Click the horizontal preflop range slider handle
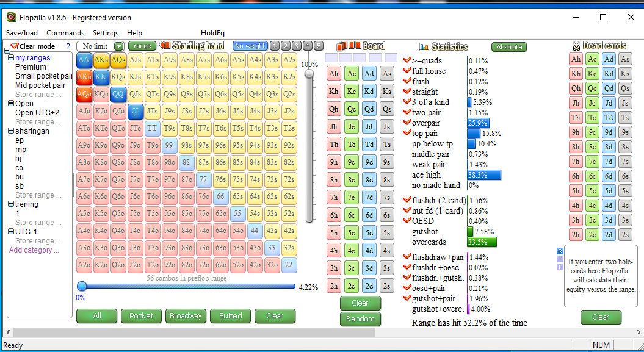The width and height of the screenshot is (644, 352). pyautogui.click(x=82, y=286)
